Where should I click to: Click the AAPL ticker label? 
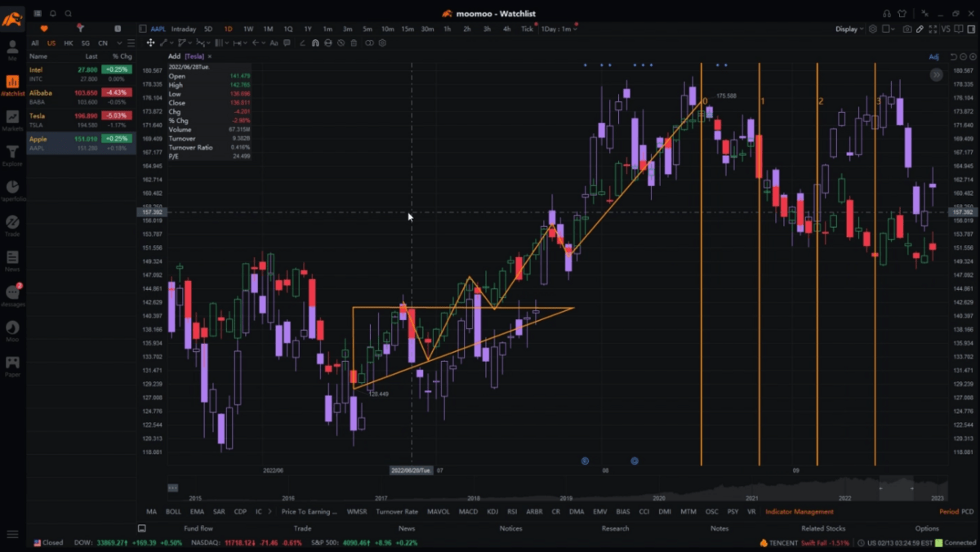[158, 29]
